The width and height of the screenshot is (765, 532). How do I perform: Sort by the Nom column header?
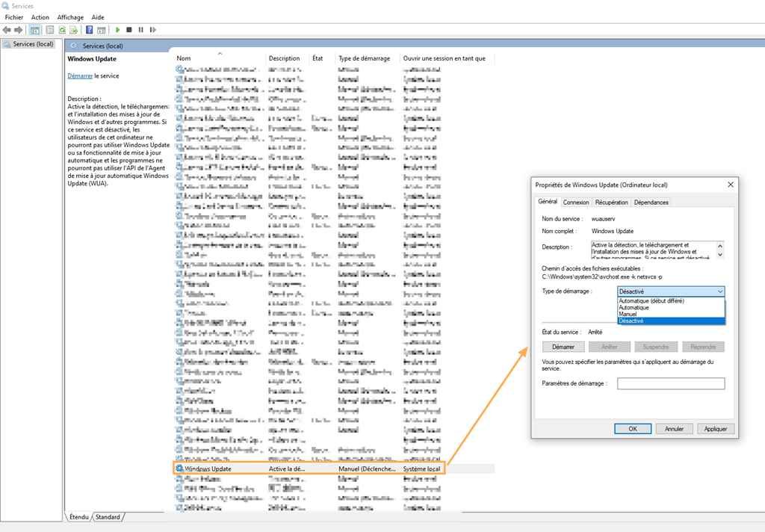(x=184, y=58)
